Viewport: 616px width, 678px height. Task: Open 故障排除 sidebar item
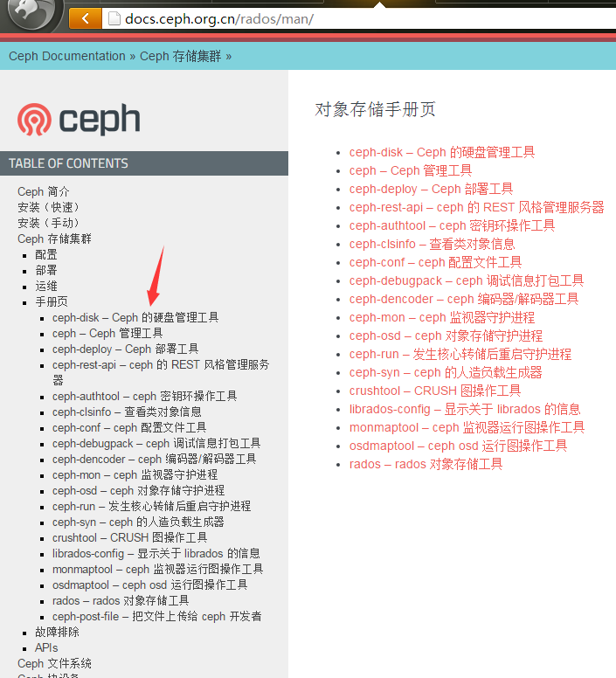(57, 632)
